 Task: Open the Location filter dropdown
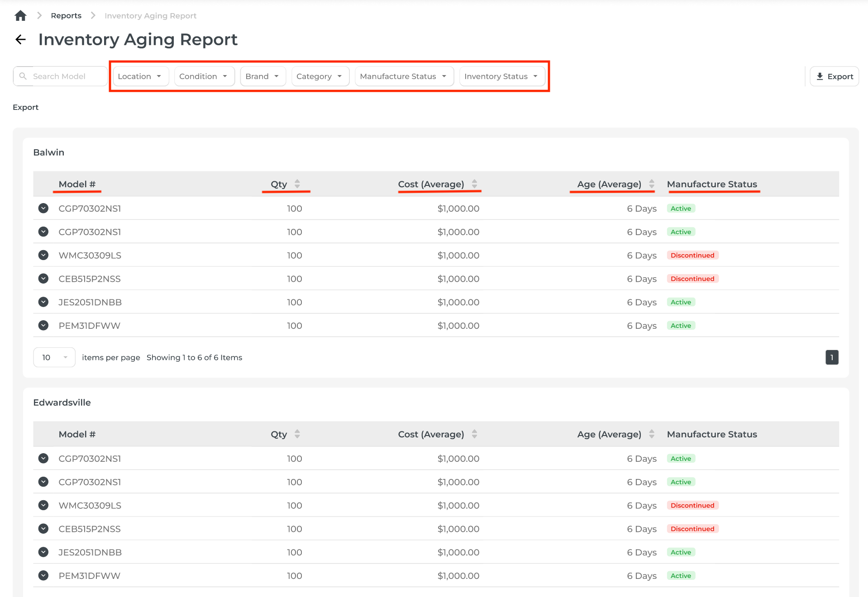pyautogui.click(x=140, y=76)
